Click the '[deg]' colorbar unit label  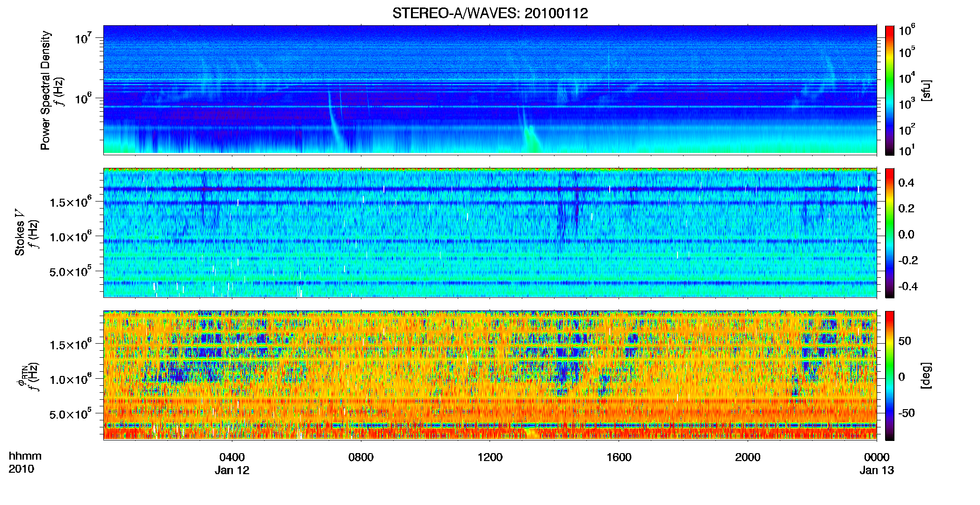[x=926, y=375]
